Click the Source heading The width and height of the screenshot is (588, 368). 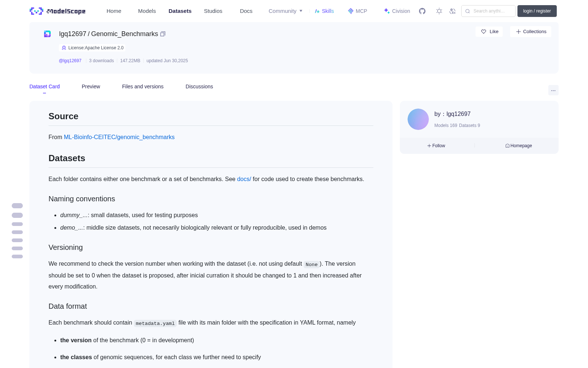[63, 116]
